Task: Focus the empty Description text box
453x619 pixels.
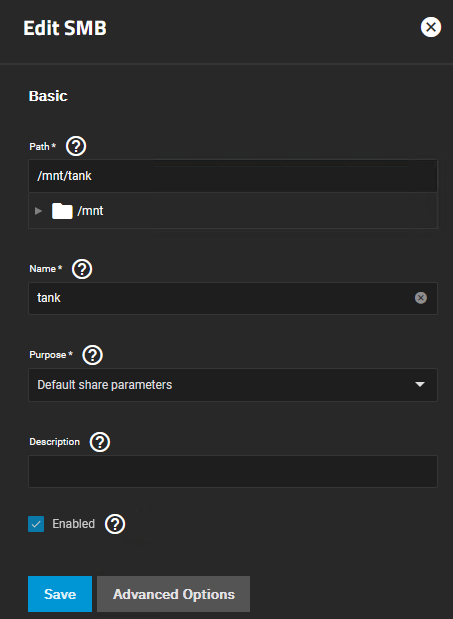Action: 233,471
